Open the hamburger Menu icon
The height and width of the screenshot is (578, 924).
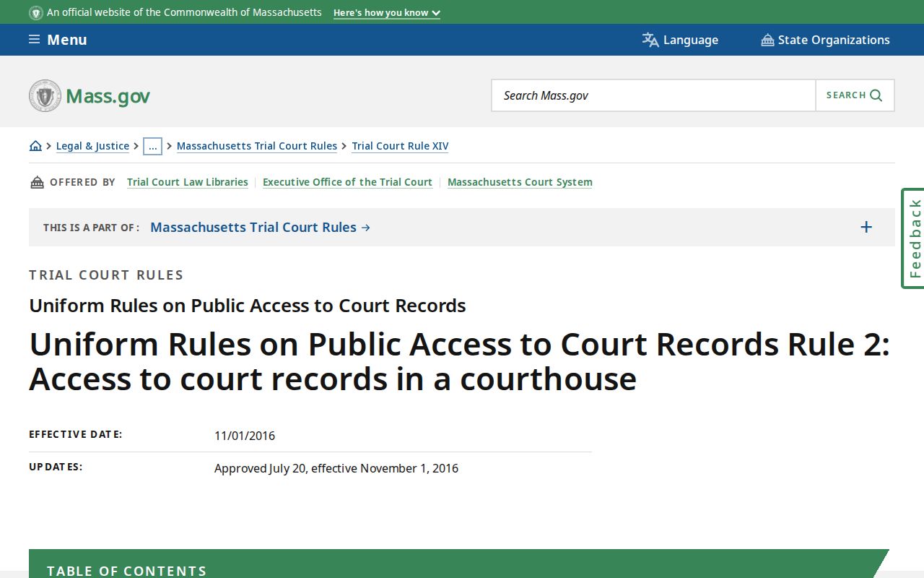[x=34, y=40]
